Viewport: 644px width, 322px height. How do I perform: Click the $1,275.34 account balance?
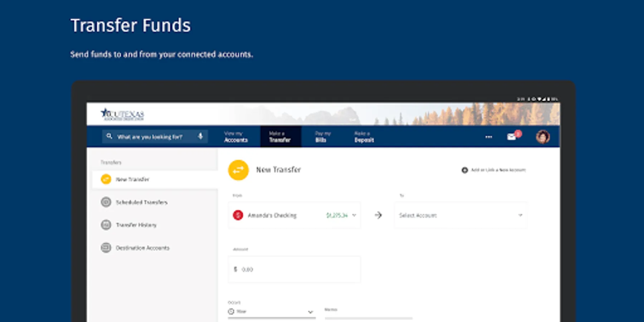coord(337,215)
